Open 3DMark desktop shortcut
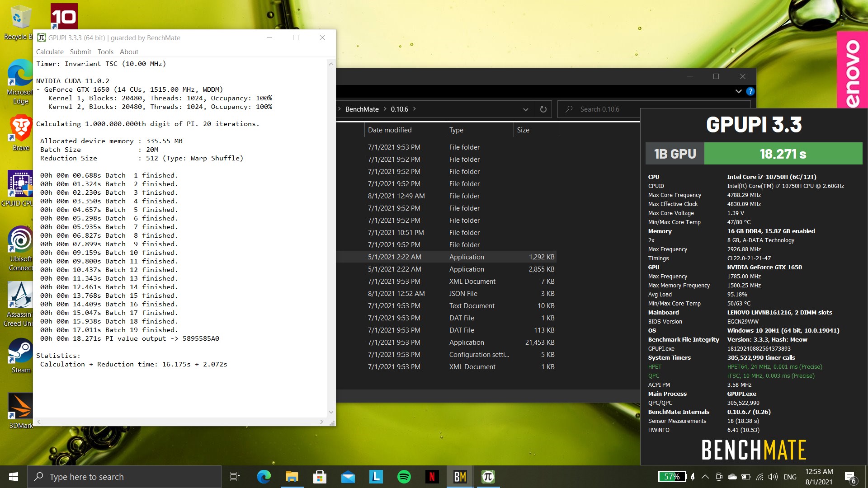The image size is (868, 488). coord(20,411)
